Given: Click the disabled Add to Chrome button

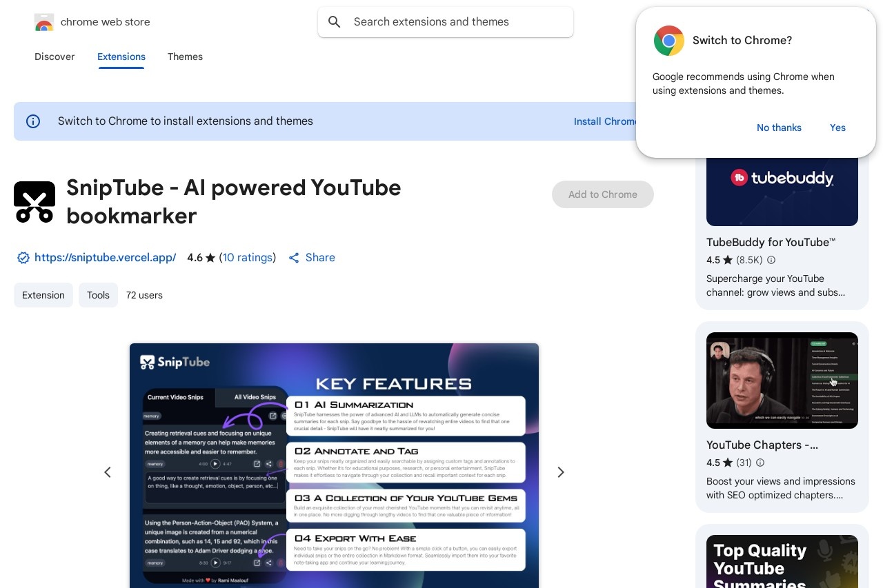Looking at the screenshot, I should click(603, 194).
